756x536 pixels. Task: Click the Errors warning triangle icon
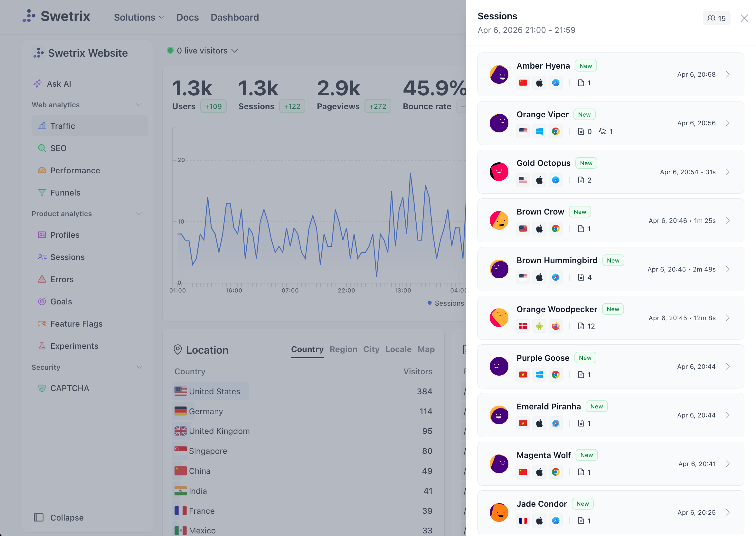pyautogui.click(x=42, y=279)
